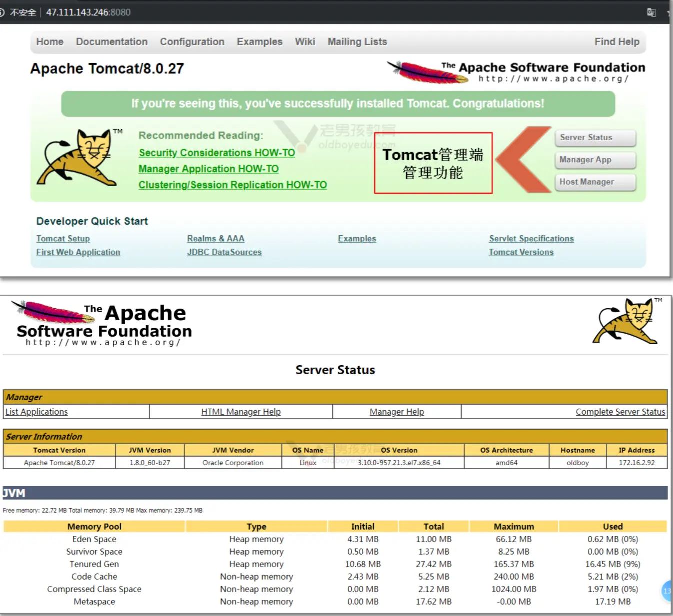Click the JVM version cell 1.8.0_60-b27
The height and width of the screenshot is (616, 673).
click(150, 463)
